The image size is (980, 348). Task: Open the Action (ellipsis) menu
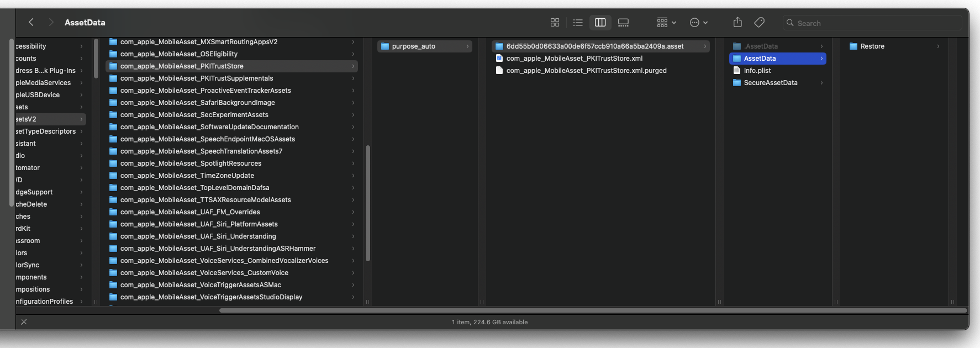click(699, 23)
